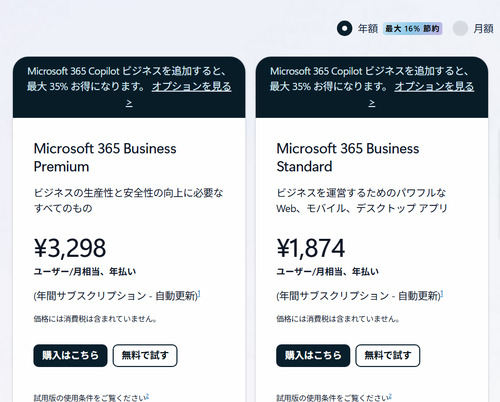Image resolution: width=500 pixels, height=402 pixels.
Task: Click the Microsoft 365 Business Standard heading
Action: (348, 157)
